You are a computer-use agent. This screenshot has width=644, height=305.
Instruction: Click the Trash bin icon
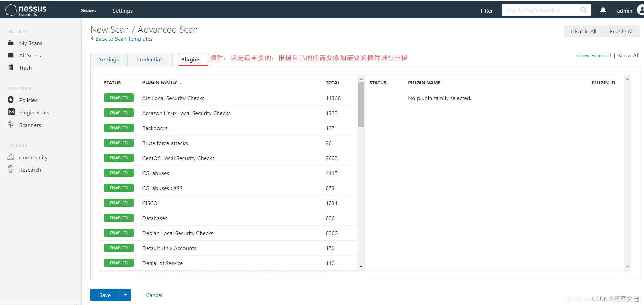pyautogui.click(x=11, y=68)
